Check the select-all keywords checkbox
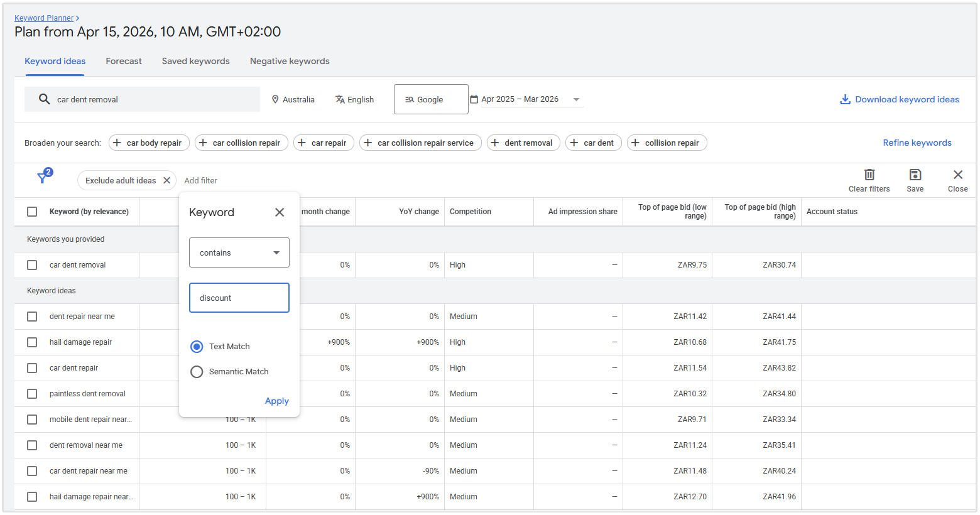This screenshot has width=980, height=515. coord(32,212)
